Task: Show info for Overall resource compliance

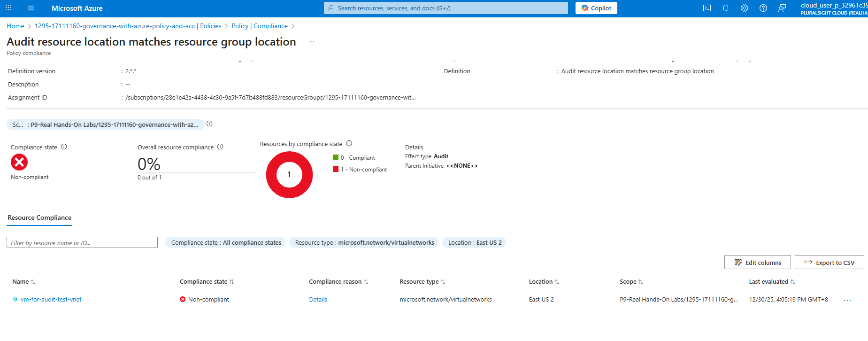Action: (x=220, y=147)
